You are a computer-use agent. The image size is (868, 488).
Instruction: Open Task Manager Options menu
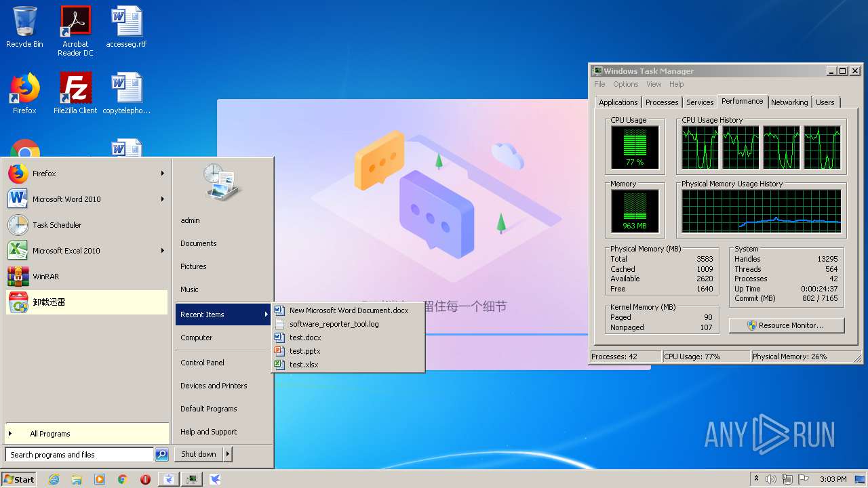(625, 84)
